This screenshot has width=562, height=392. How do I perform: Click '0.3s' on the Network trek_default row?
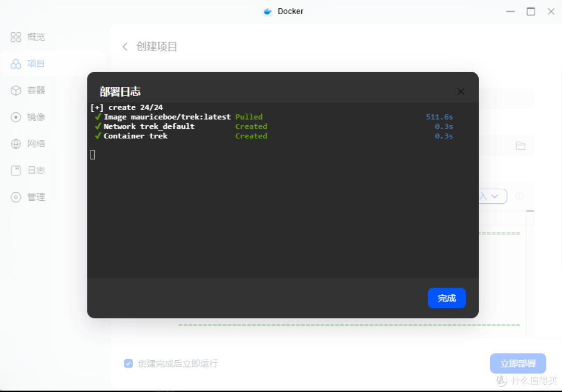(444, 126)
